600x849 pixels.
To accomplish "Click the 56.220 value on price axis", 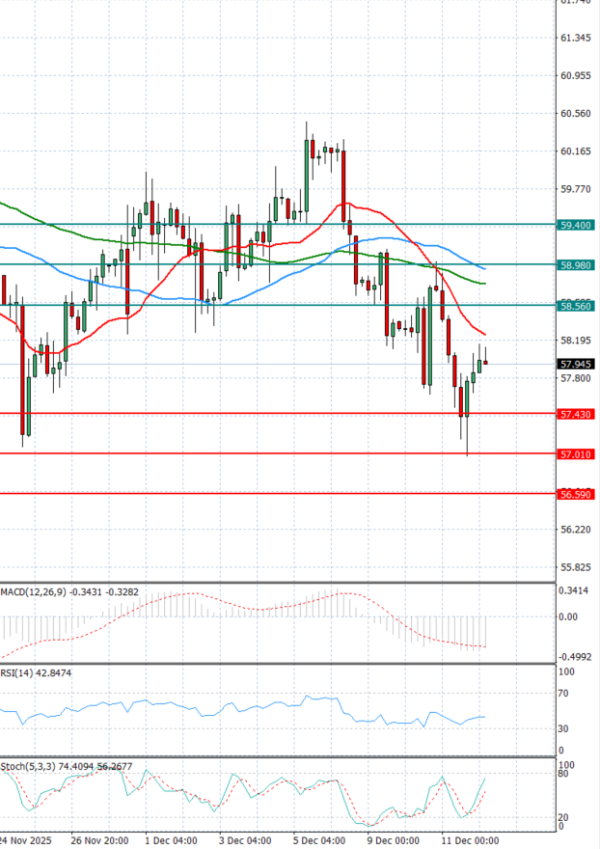I will click(576, 530).
